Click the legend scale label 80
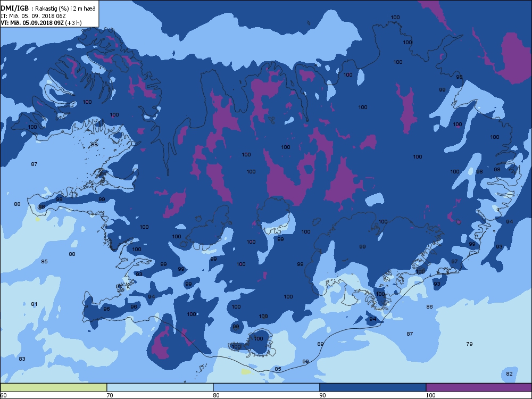The image size is (532, 399). (216, 395)
